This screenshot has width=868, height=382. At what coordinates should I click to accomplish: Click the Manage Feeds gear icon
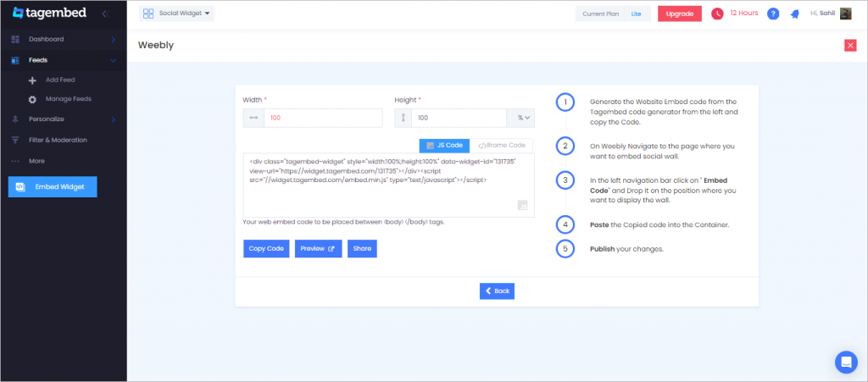click(32, 99)
